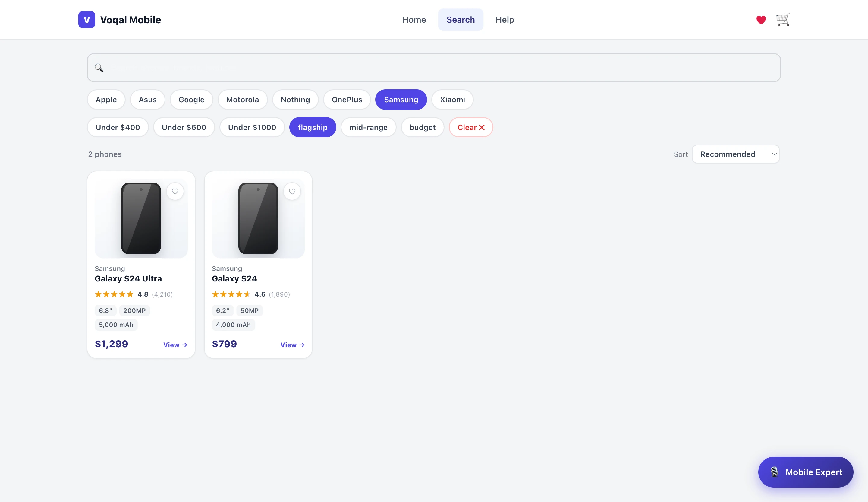
Task: Click the Voqal Mobile brand name
Action: (131, 20)
